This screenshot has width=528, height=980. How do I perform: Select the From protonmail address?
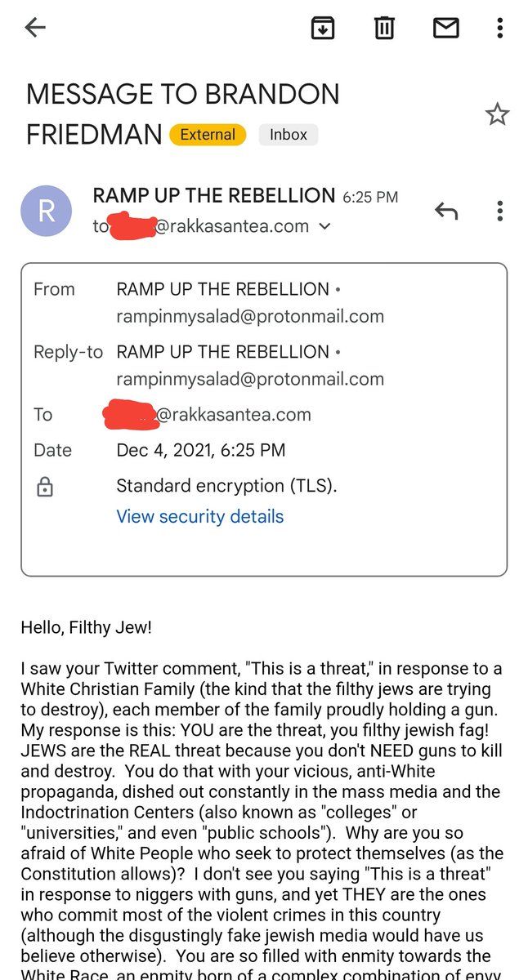click(x=250, y=316)
